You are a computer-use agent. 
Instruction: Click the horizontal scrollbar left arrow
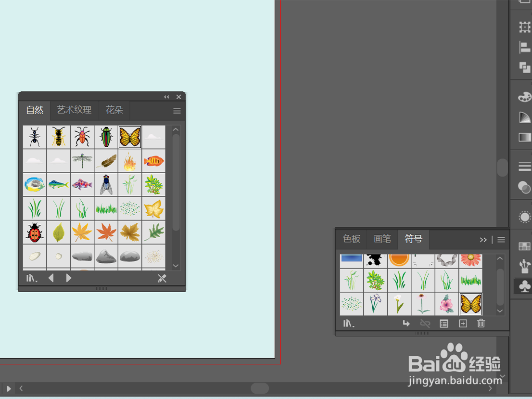coord(21,388)
